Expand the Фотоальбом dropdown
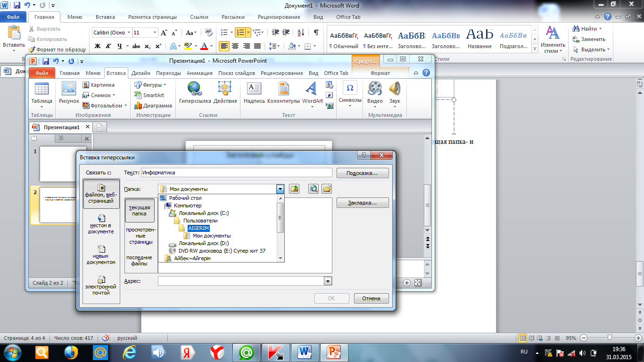 pos(126,106)
